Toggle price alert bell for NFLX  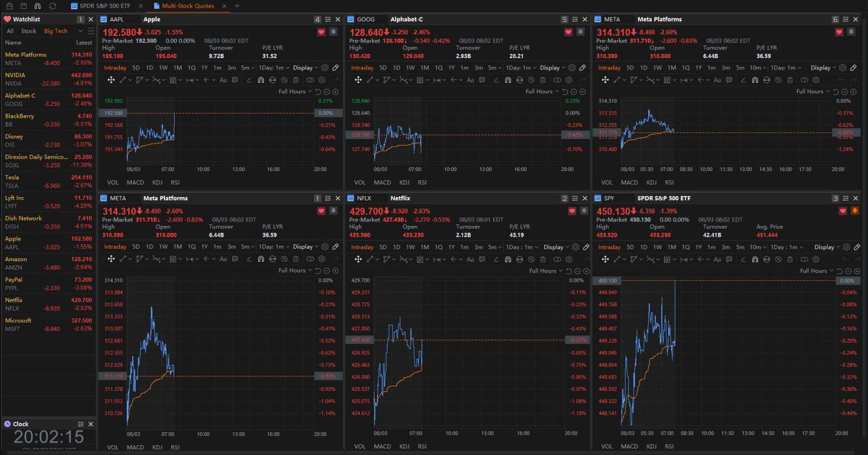584,211
